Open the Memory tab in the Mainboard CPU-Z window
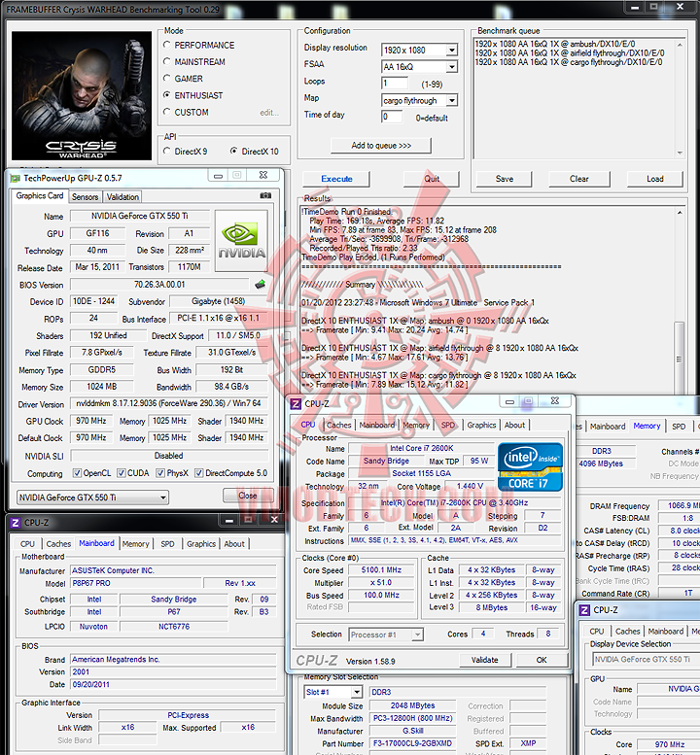 [x=135, y=543]
